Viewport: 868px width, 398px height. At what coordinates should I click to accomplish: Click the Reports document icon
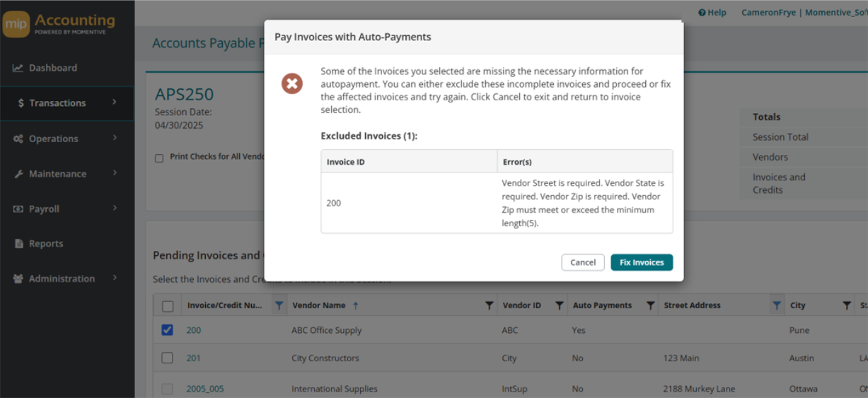[19, 244]
